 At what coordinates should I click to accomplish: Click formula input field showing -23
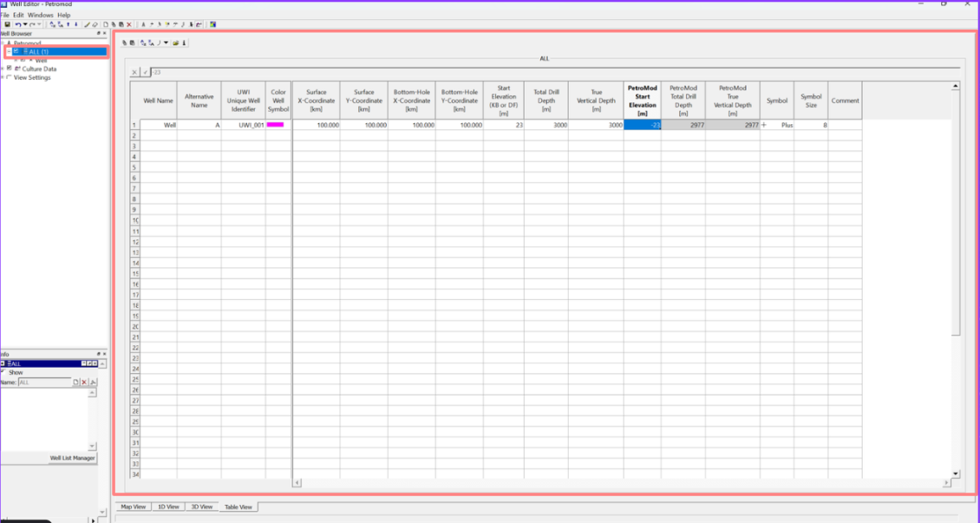(x=555, y=73)
